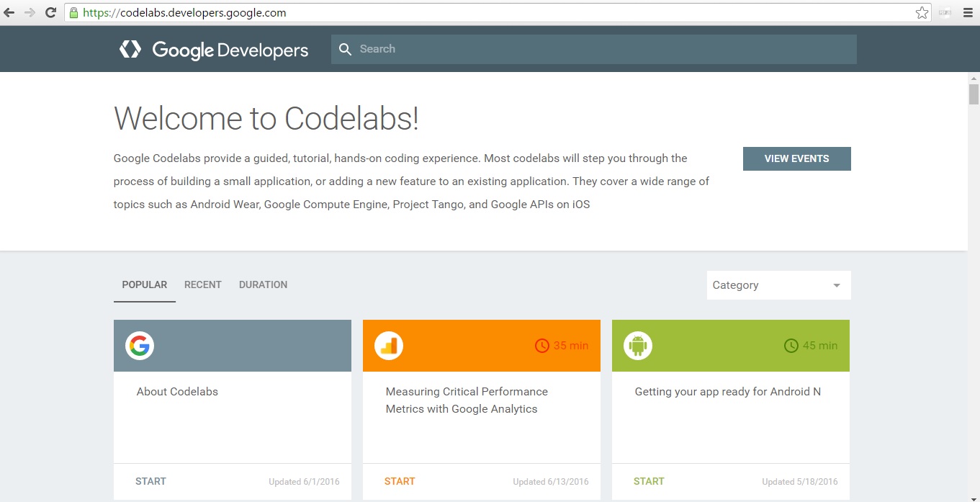Select the Google G icon on About Codelabs card
The height and width of the screenshot is (502, 980).
click(138, 346)
